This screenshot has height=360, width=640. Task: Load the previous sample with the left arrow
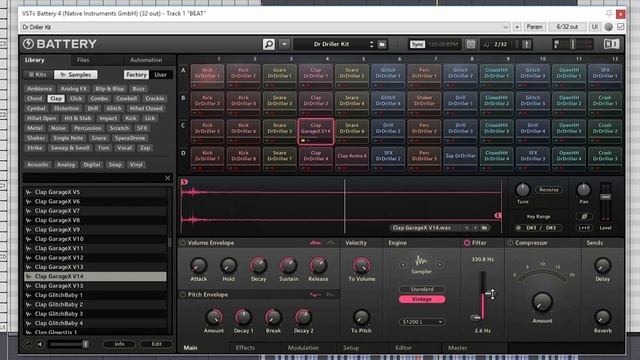pyautogui.click(x=467, y=228)
